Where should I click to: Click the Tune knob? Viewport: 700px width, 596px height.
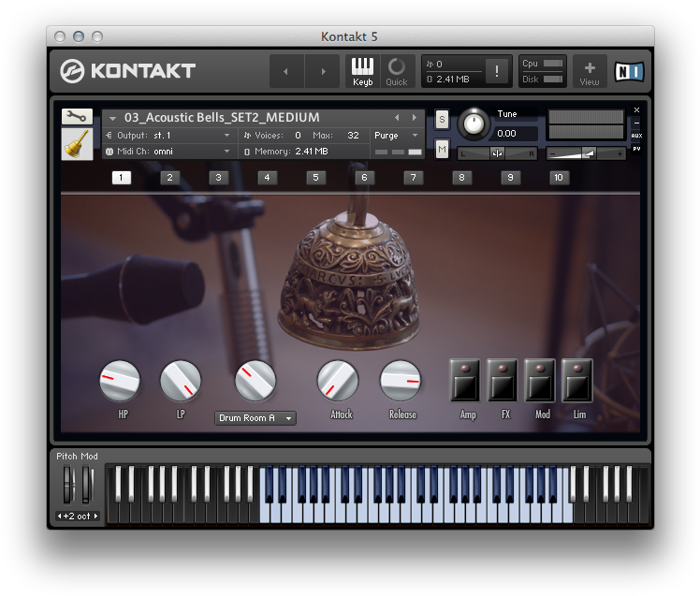[474, 124]
